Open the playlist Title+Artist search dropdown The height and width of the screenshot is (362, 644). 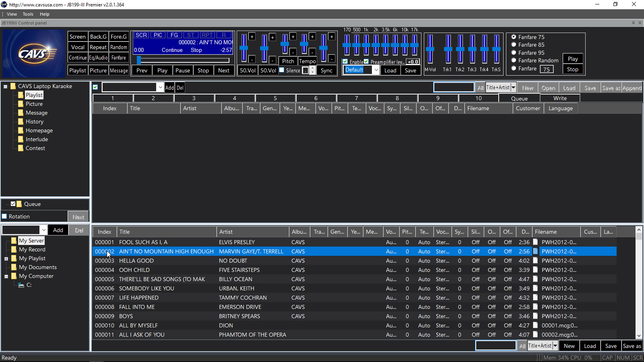click(x=513, y=88)
